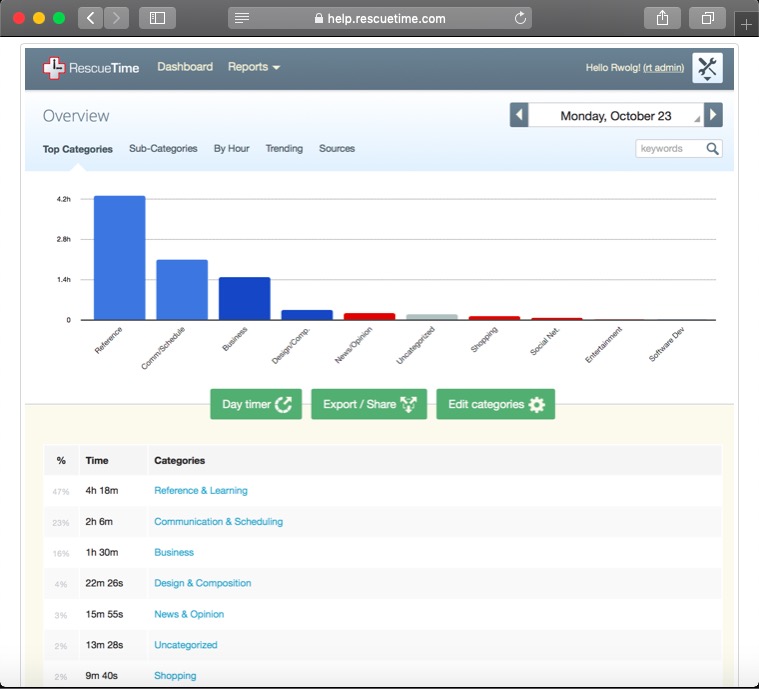The image size is (759, 689).
Task: Click the 13m 28s time cell
Action: point(104,645)
